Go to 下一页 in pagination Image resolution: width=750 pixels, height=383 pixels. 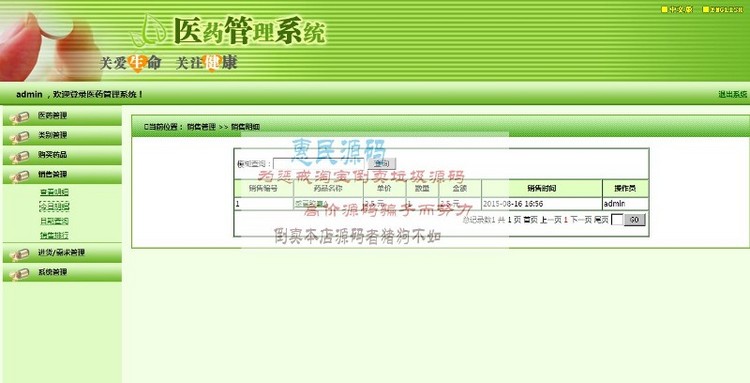(581, 220)
